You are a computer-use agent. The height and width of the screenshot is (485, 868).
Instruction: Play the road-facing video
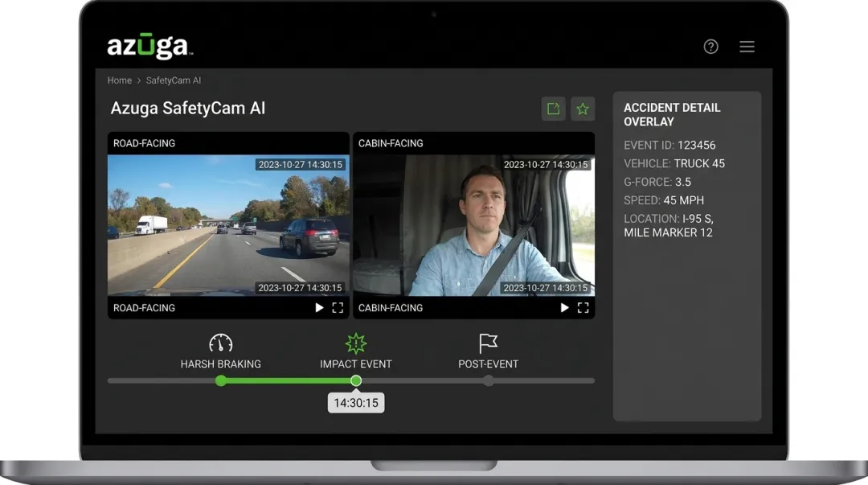click(319, 307)
